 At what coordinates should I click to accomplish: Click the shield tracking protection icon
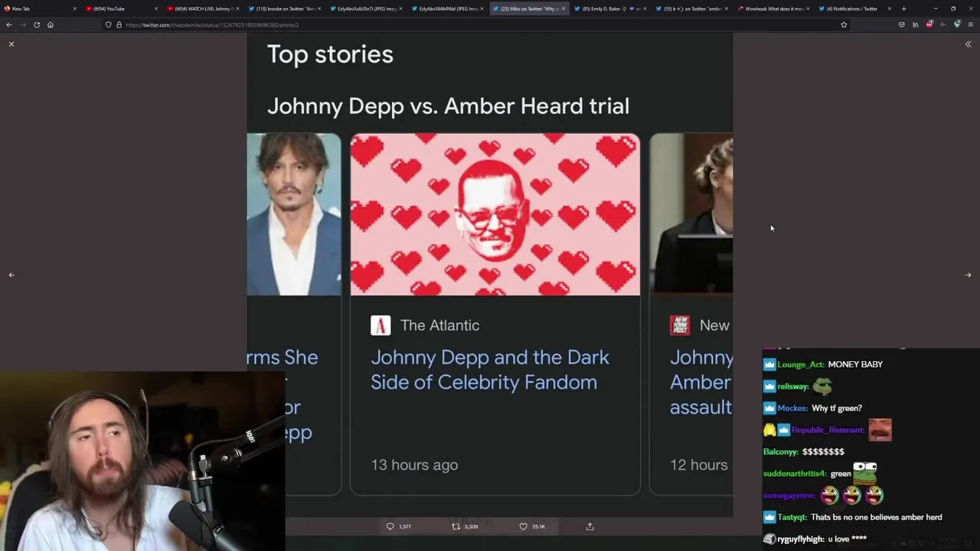click(109, 24)
